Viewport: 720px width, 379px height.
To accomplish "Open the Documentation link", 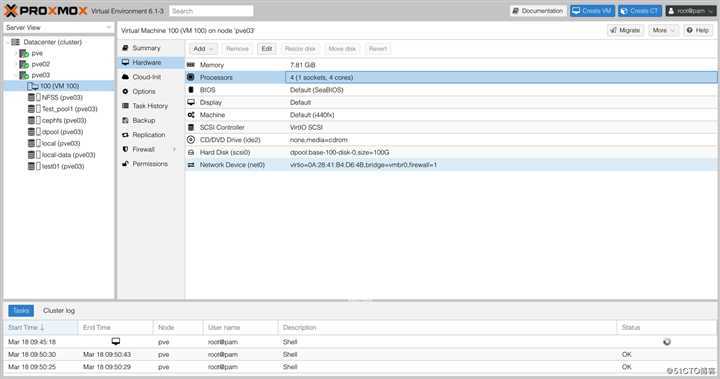I will click(538, 11).
